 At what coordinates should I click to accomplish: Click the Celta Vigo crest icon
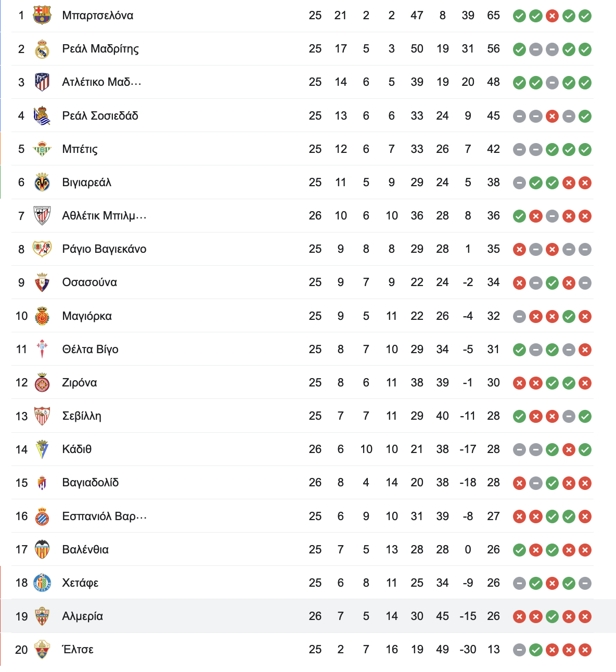coord(42,349)
